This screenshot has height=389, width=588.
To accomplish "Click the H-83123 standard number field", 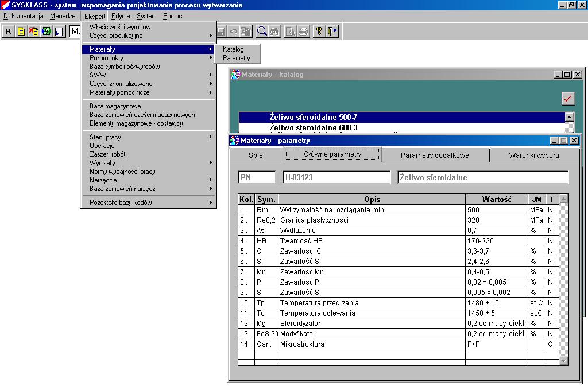I will coord(336,177).
